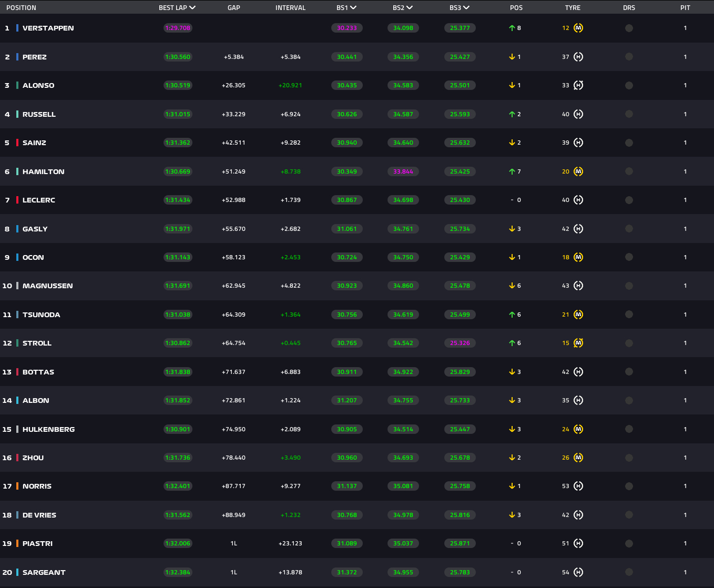
Task: Select driver name ALONSO
Action: coord(38,85)
